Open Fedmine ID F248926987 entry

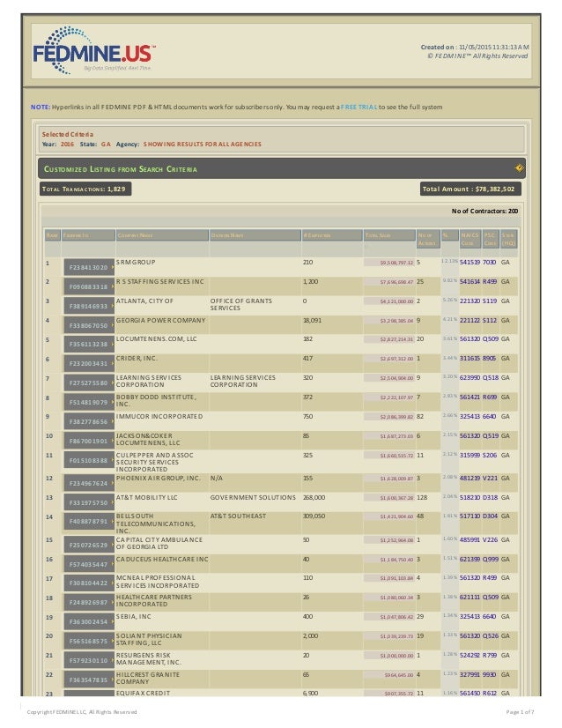click(x=89, y=603)
